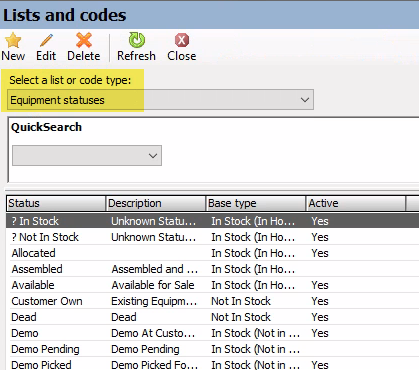Image resolution: width=419 pixels, height=370 pixels.
Task: Click the QuickSearch heading
Action: 46,127
